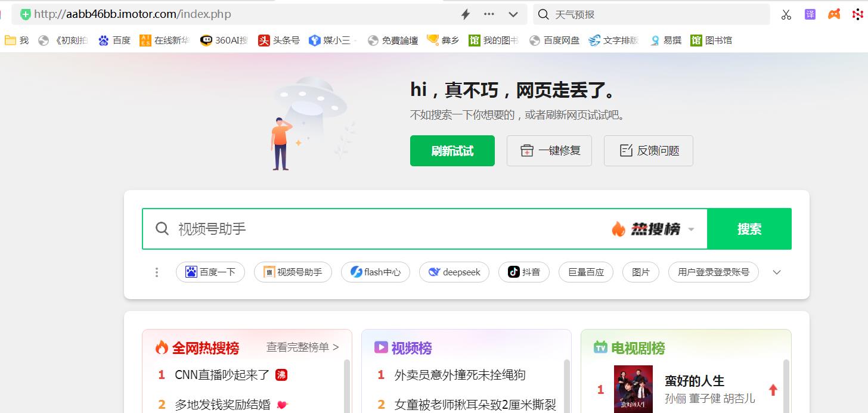Viewport: 868px width, 413px height.
Task: Expand more search shortcut chips
Action: (x=776, y=272)
